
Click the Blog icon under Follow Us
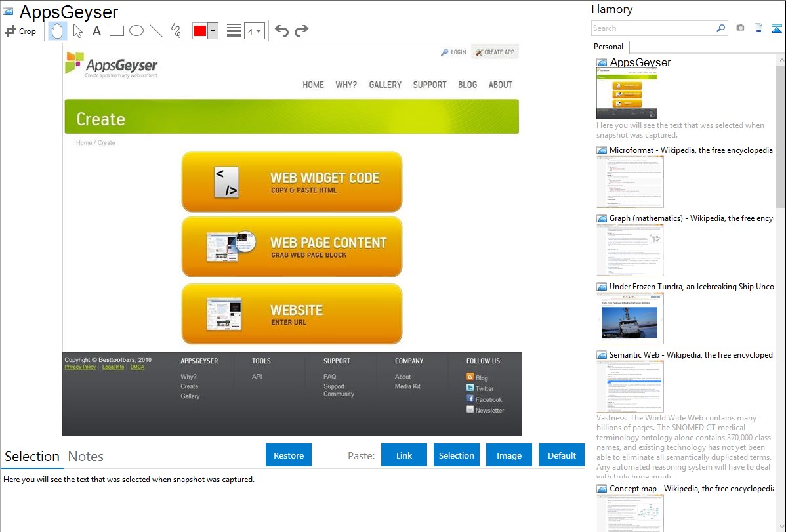pyautogui.click(x=470, y=377)
